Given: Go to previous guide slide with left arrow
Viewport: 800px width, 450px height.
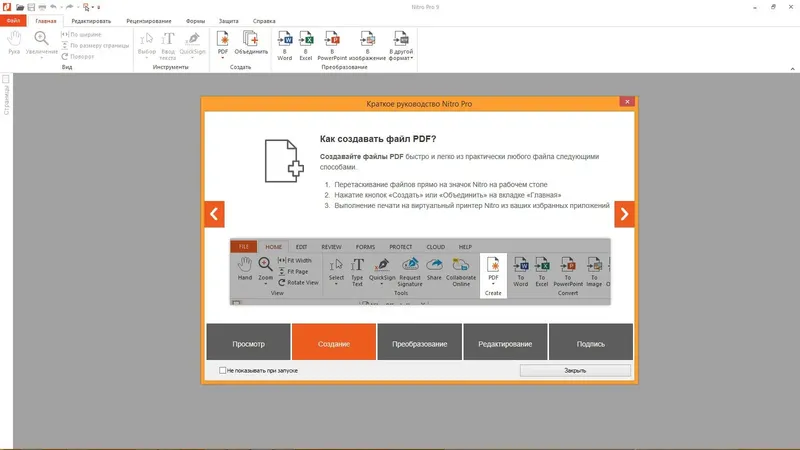Looking at the screenshot, I should pyautogui.click(x=214, y=214).
